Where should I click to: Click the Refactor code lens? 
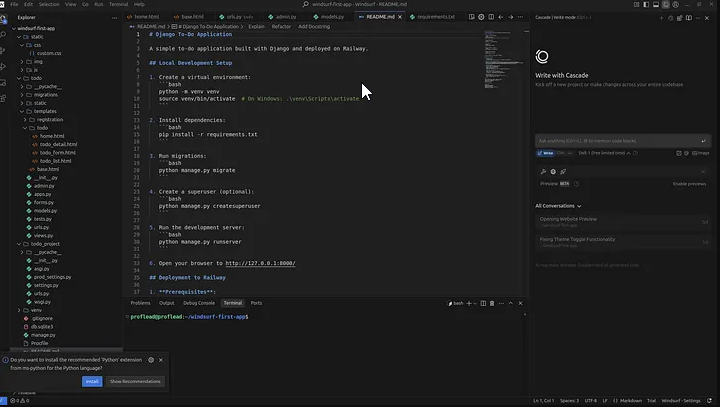tap(281, 27)
